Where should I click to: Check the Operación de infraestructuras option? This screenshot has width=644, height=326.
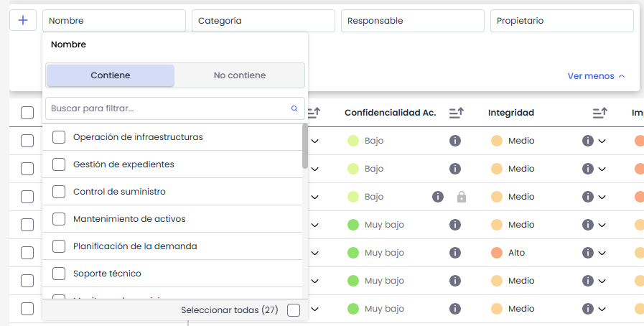60,137
